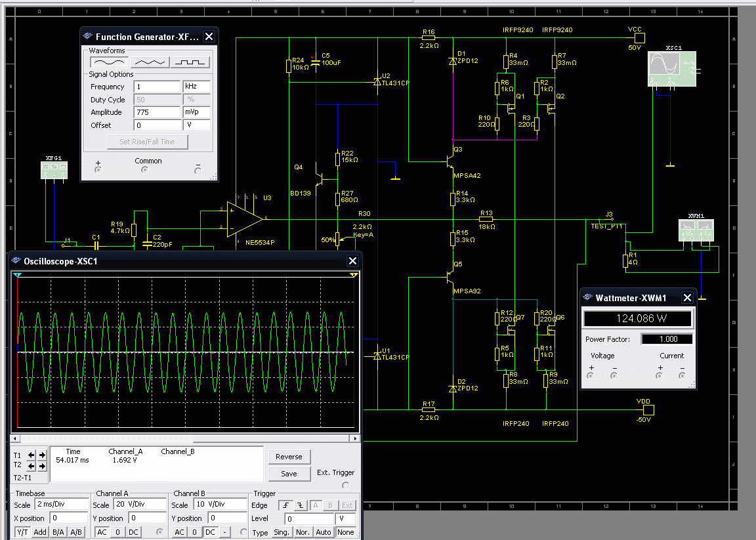
Task: Choose falling edge trigger on oscilloscope
Action: pyautogui.click(x=300, y=505)
